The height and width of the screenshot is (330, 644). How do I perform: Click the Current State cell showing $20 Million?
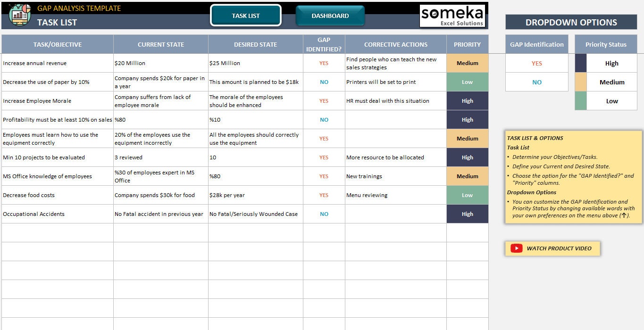click(x=160, y=63)
